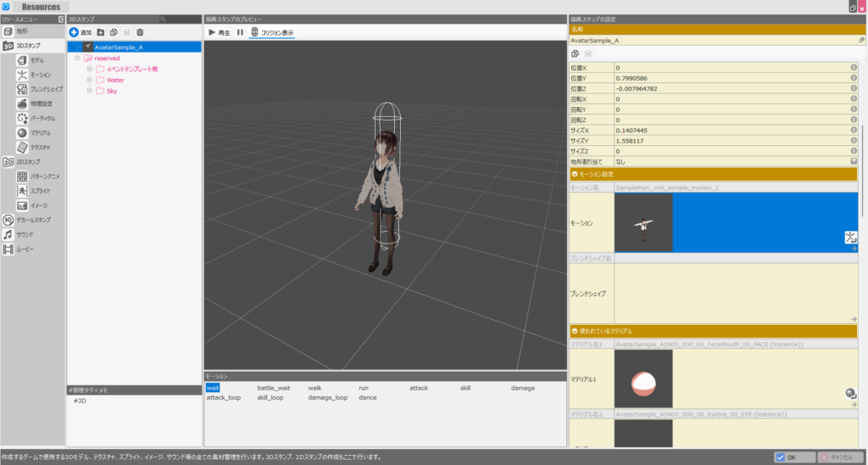Click the マテリアル sphere icon in sidebar
This screenshot has height=465, width=868.
tap(24, 132)
